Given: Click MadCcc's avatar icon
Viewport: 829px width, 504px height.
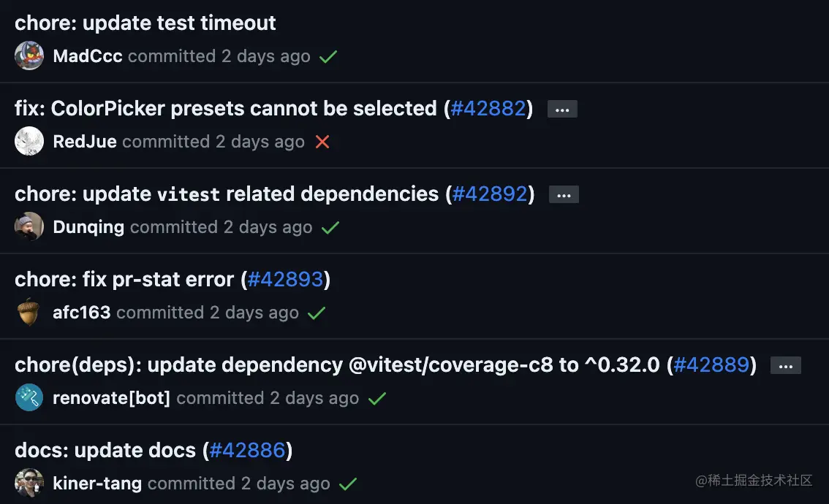Looking at the screenshot, I should click(x=29, y=56).
